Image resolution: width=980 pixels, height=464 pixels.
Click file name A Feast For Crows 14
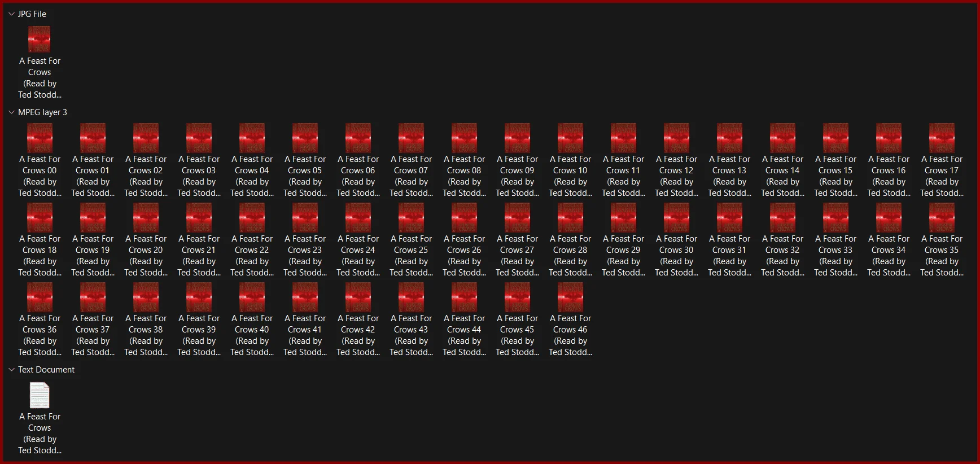click(782, 176)
